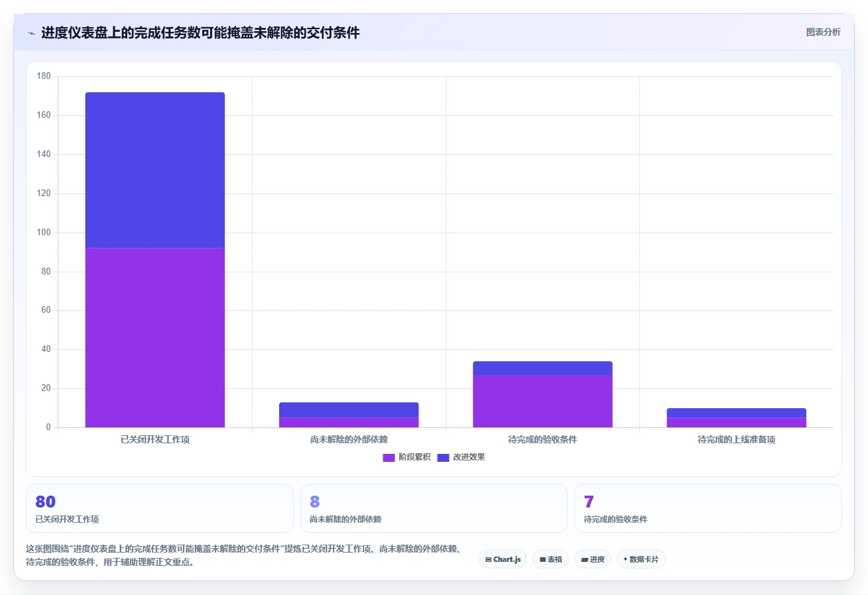Viewport: 868px width, 595px height.
Task: Open the stat card showing 7
Action: pyautogui.click(x=708, y=508)
